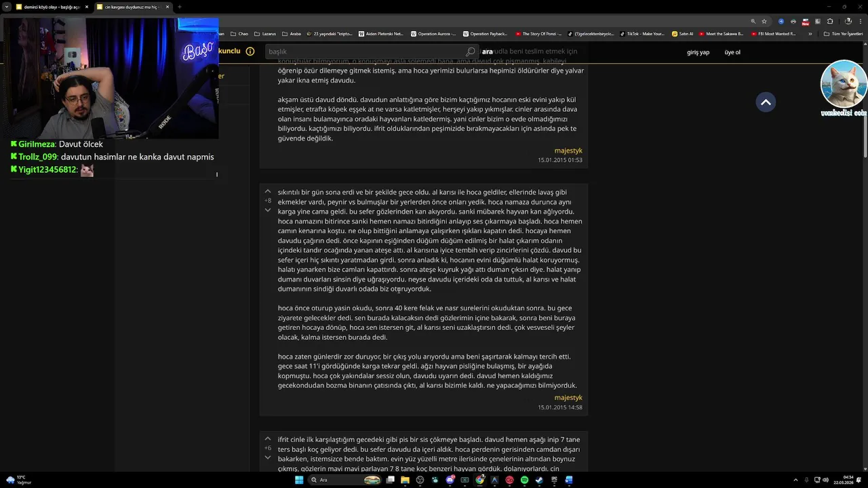Screen dimensions: 868x488
Task: Open the Chrome three-dot menu
Action: [x=861, y=21]
